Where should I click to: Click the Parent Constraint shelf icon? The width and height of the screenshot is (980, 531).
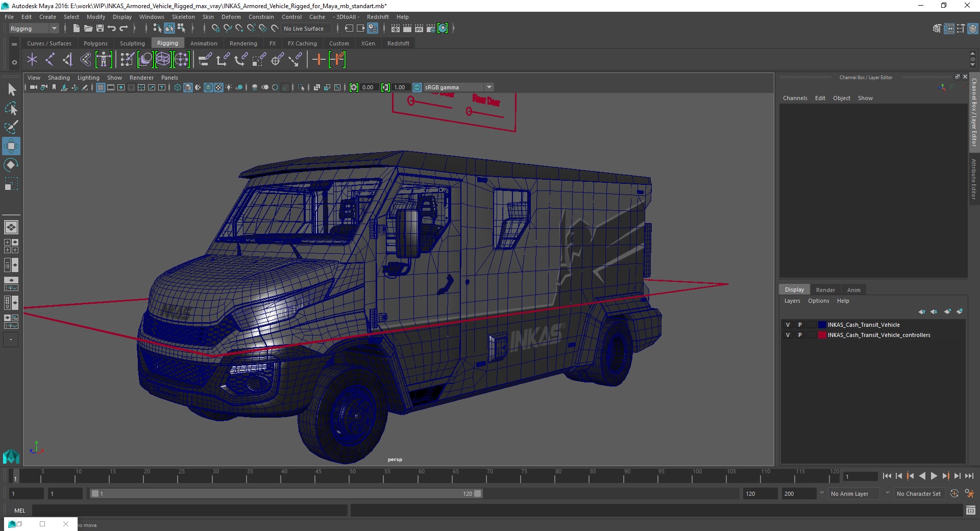tap(205, 60)
